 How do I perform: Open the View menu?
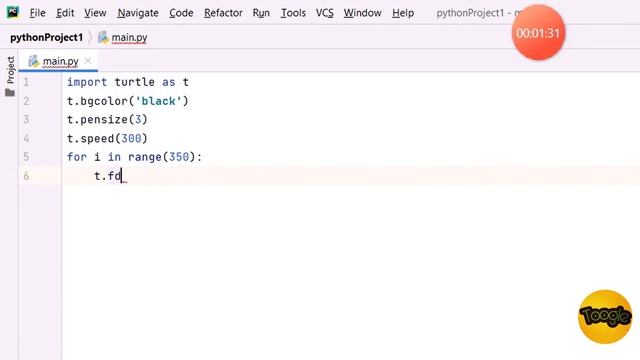[95, 13]
